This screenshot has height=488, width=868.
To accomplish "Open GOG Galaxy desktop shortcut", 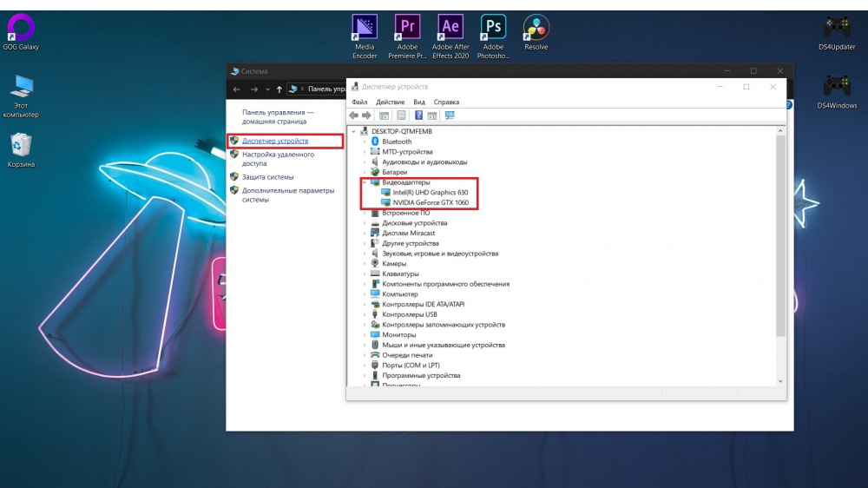I will pos(21,32).
